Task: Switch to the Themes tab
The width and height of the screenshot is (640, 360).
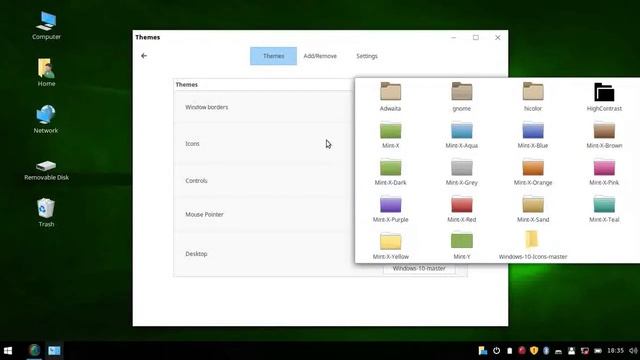Action: click(273, 56)
